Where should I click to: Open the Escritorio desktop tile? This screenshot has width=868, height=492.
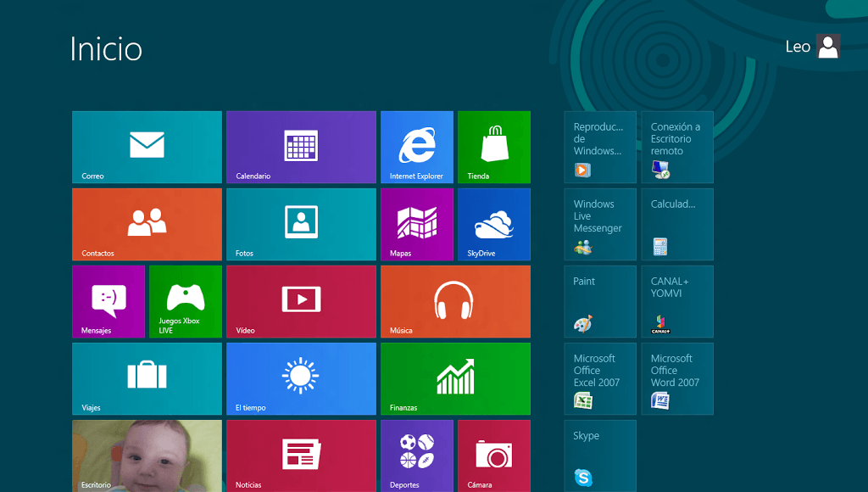click(147, 456)
